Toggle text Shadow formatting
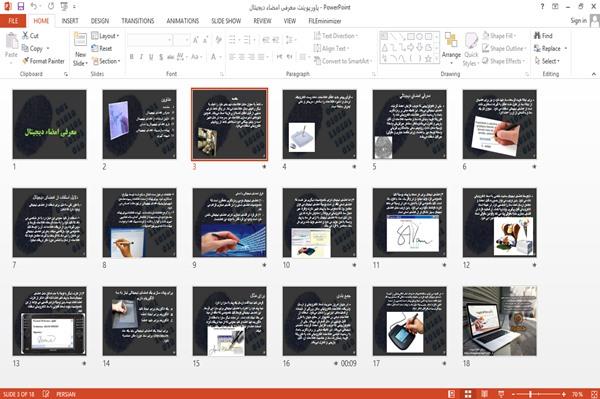Image resolution: width=600 pixels, height=399 pixels. tap(161, 57)
